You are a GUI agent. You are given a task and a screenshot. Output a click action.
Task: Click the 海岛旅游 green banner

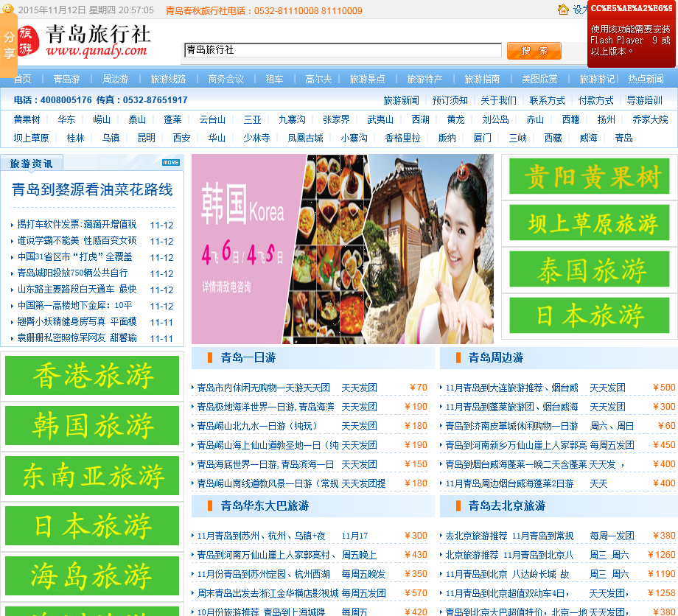[x=92, y=575]
